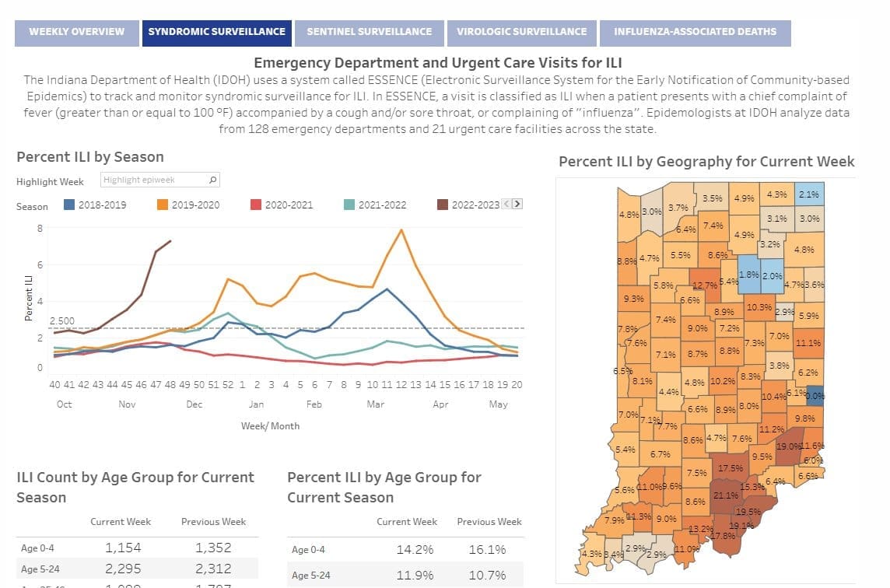The height and width of the screenshot is (588, 890).
Task: Click the right arrow in Season legend
Action: [x=517, y=204]
